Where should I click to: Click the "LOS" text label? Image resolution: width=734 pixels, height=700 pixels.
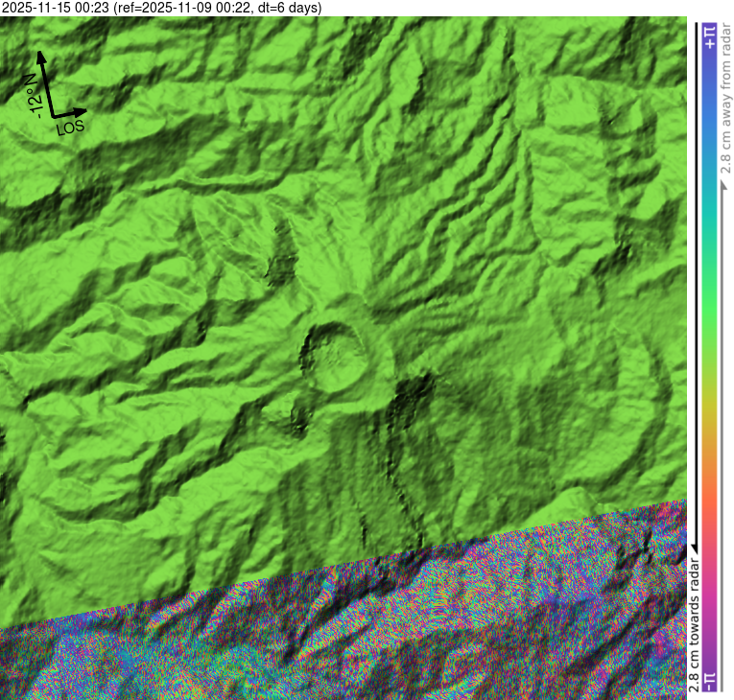[71, 128]
